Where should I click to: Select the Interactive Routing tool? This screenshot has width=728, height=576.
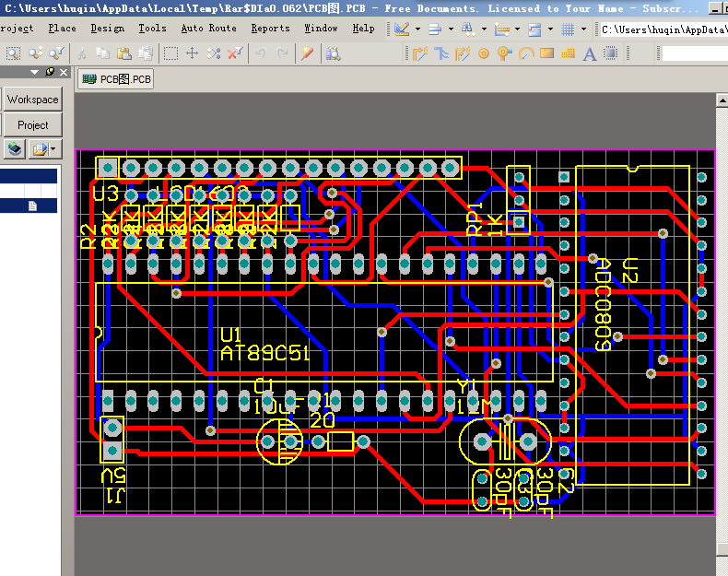click(419, 53)
